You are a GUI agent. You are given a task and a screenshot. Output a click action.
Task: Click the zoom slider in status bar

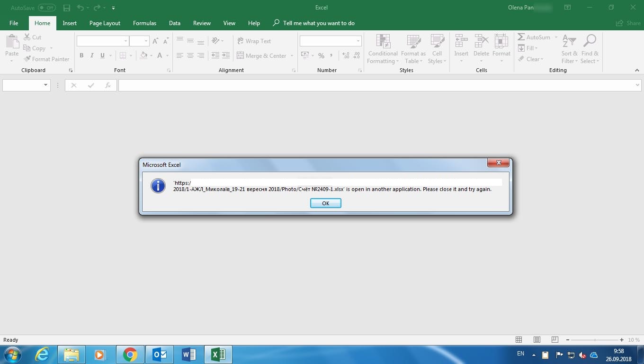tap(595, 340)
